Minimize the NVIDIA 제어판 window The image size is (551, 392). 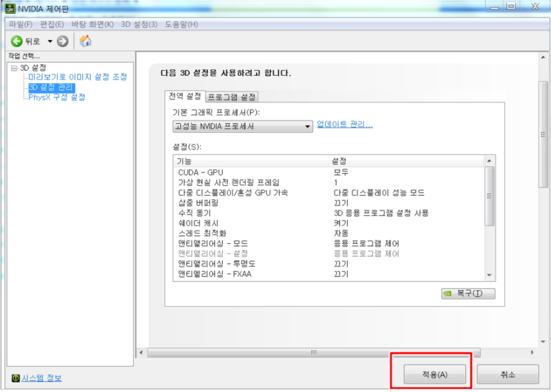click(495, 6)
